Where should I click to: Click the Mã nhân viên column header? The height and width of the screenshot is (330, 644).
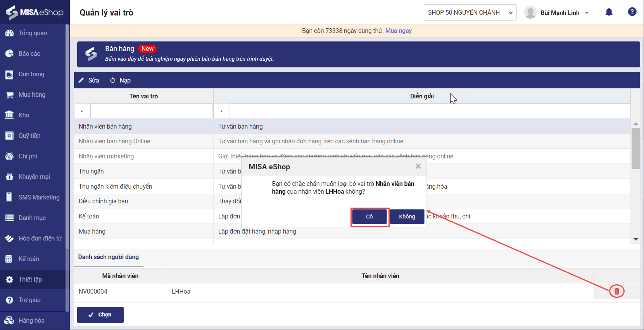(x=120, y=276)
